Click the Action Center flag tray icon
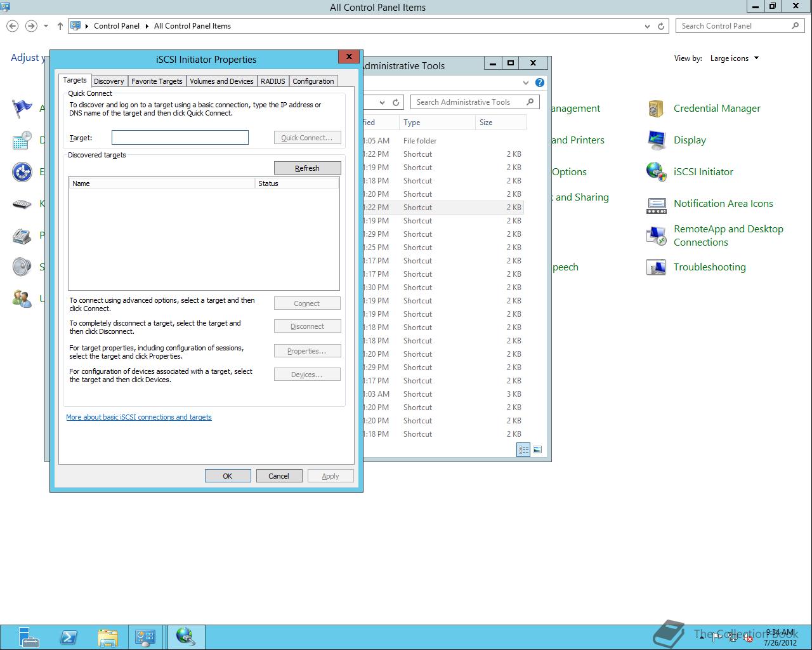 717,638
